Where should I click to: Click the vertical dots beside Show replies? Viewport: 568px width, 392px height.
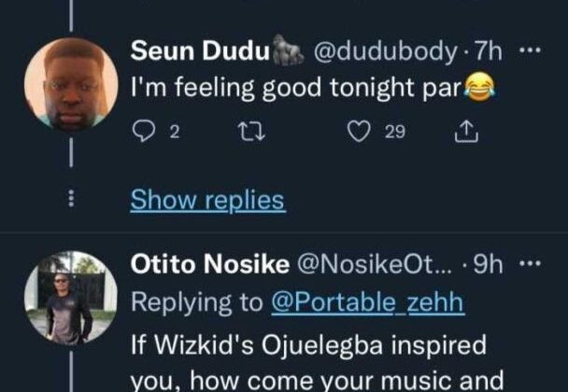(x=75, y=199)
